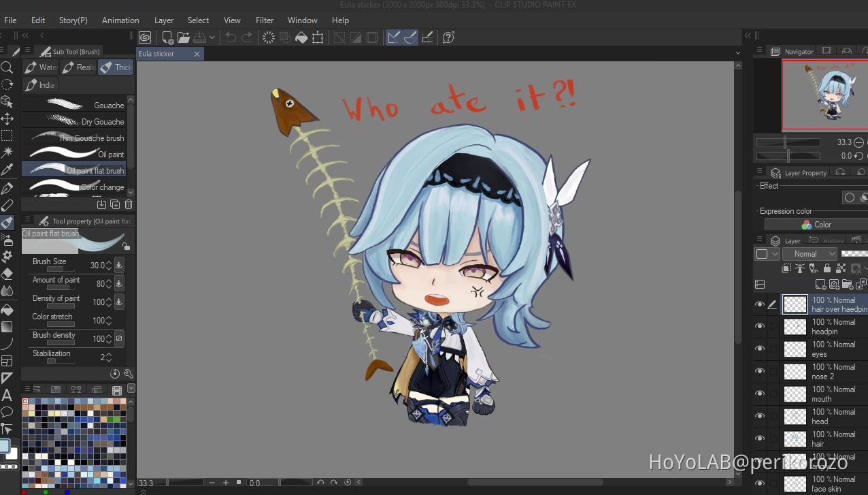The image size is (868, 495).
Task: Open the Filter menu
Action: [265, 20]
